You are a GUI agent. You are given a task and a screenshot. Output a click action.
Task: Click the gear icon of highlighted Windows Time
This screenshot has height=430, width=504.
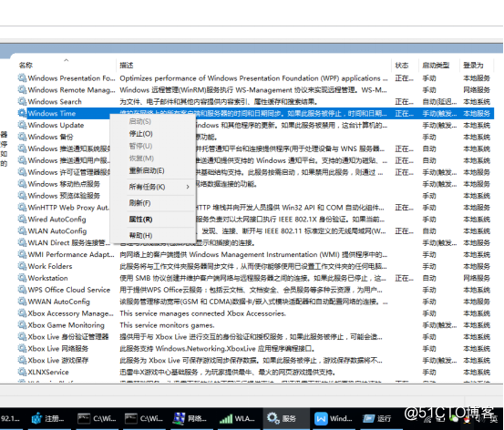click(x=22, y=113)
